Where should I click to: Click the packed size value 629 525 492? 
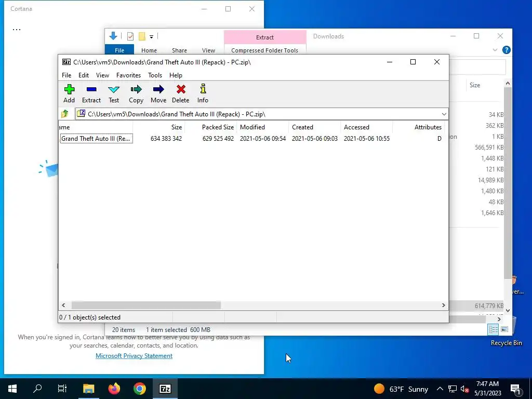tap(218, 138)
